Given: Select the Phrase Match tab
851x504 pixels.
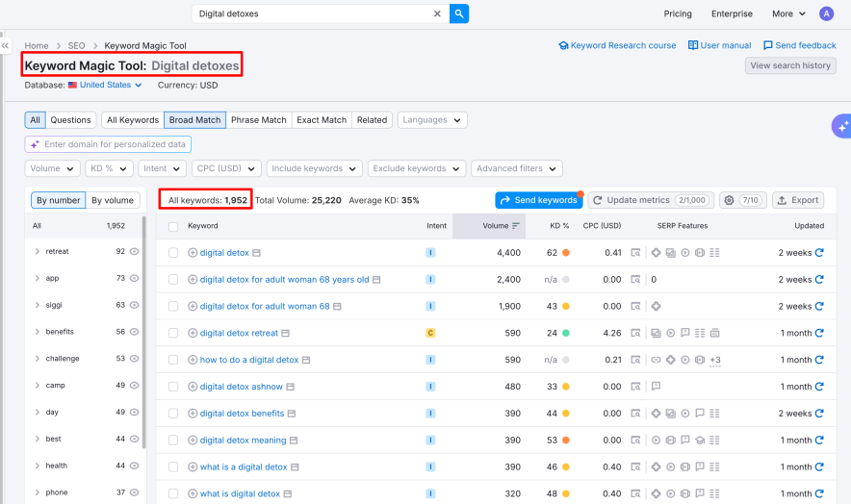Looking at the screenshot, I should (x=258, y=120).
